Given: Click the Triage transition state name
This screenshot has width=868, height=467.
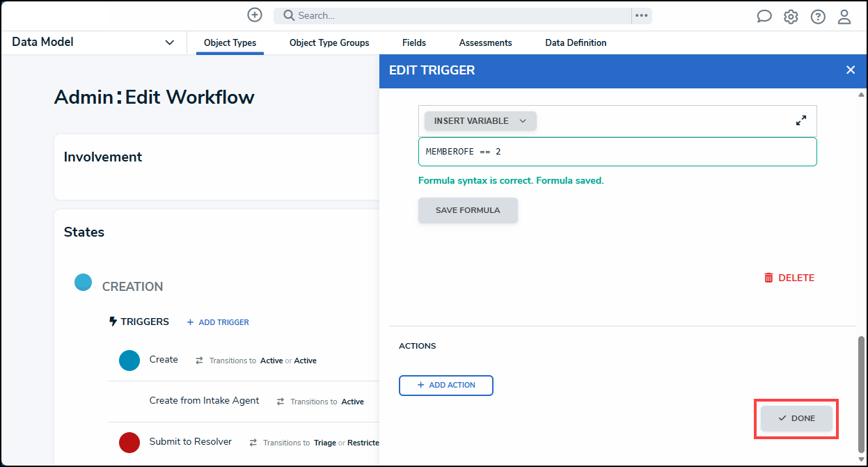Looking at the screenshot, I should (x=325, y=443).
